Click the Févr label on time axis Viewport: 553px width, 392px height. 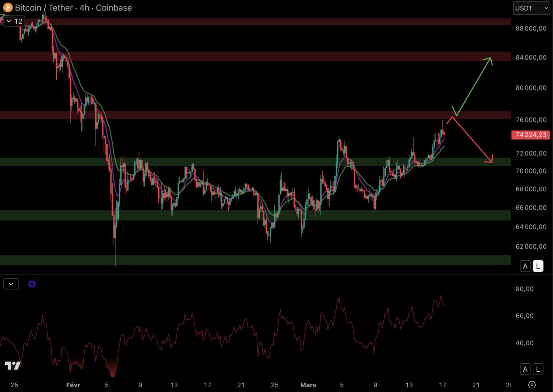73,385
